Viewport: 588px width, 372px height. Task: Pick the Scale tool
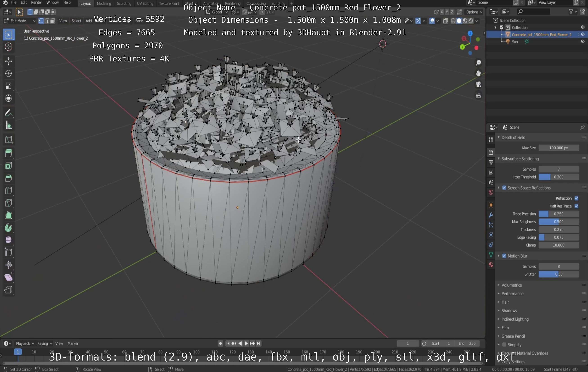(9, 86)
